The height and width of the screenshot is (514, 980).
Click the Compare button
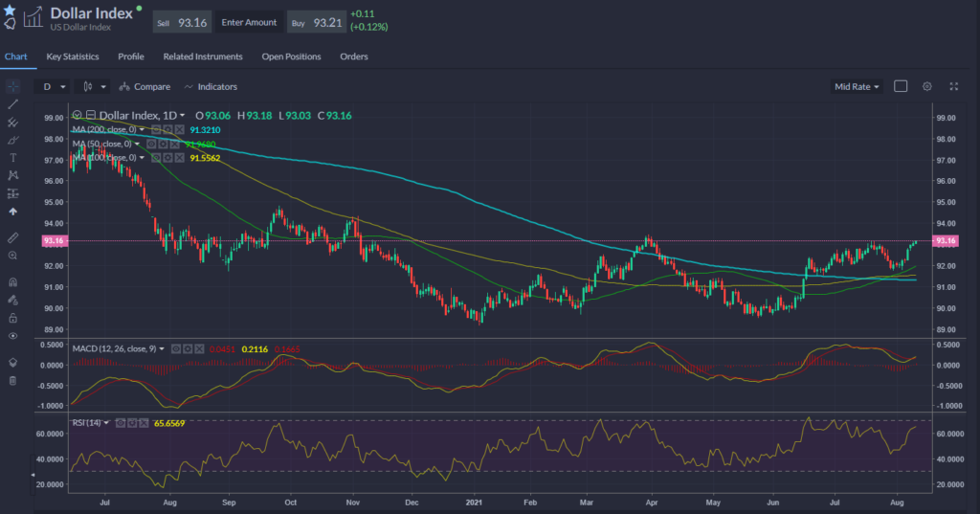[145, 86]
